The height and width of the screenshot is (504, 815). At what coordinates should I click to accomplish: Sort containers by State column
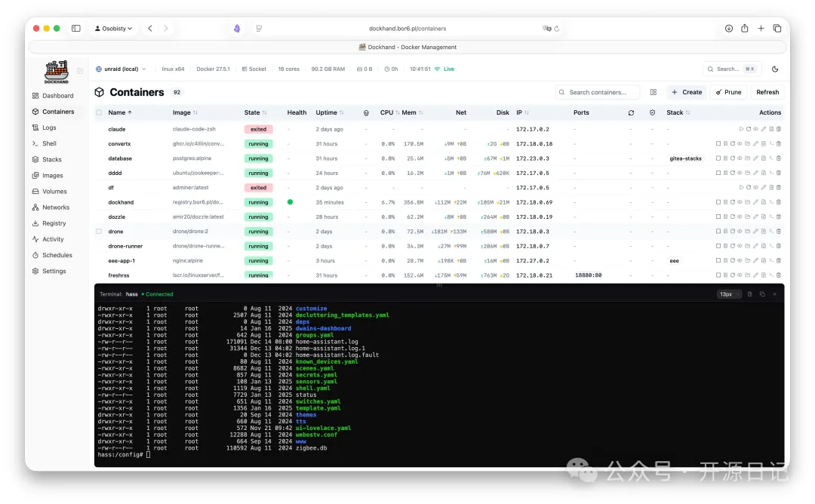[255, 112]
